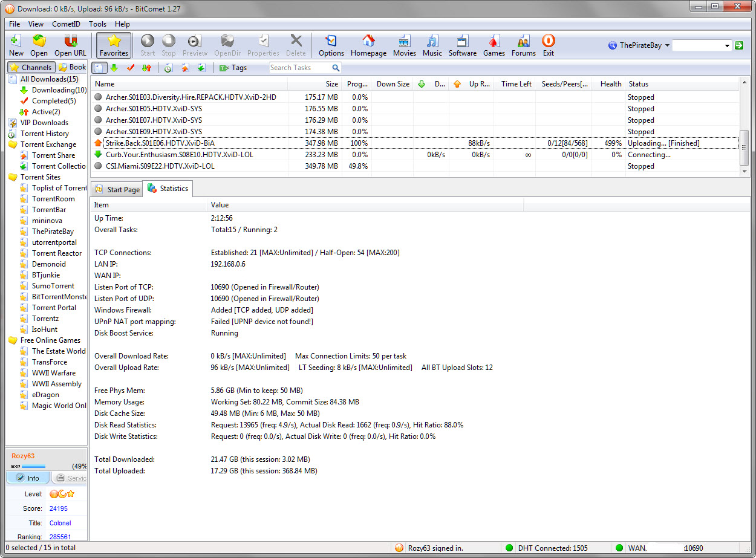Open the Forums page

point(524,45)
